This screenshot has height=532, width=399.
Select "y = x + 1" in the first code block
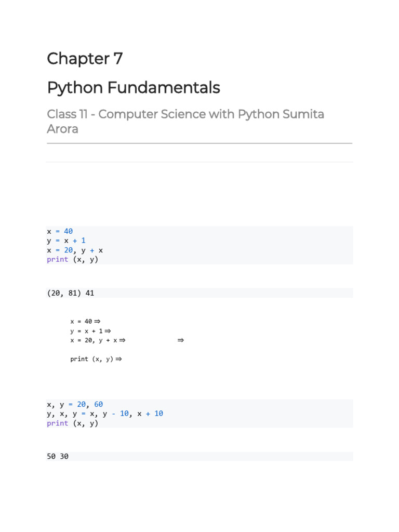coord(66,241)
